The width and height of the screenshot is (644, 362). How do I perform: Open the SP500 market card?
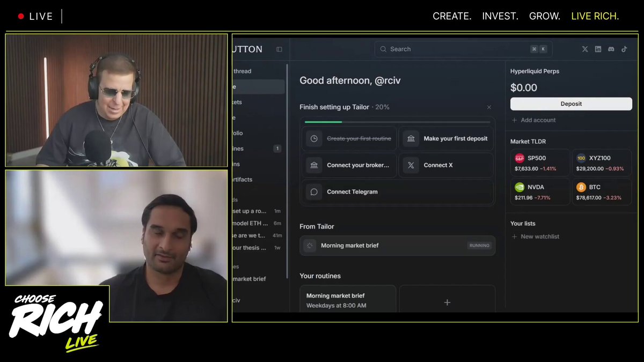(540, 163)
